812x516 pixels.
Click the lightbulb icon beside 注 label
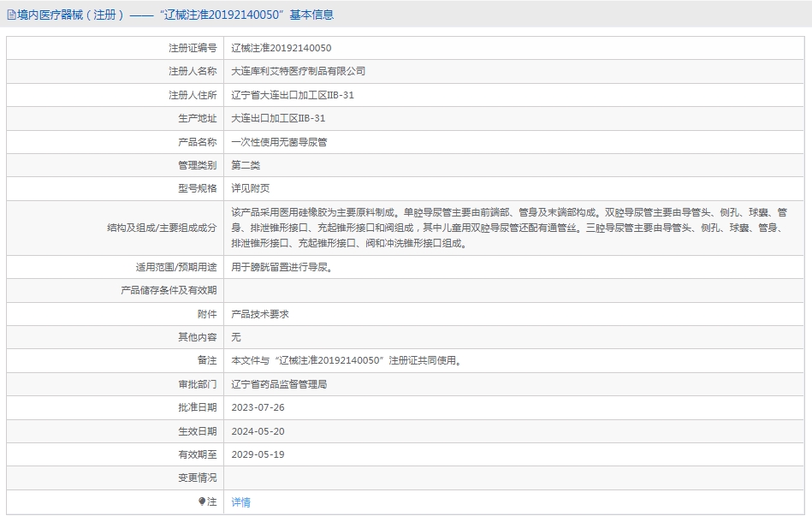(202, 501)
